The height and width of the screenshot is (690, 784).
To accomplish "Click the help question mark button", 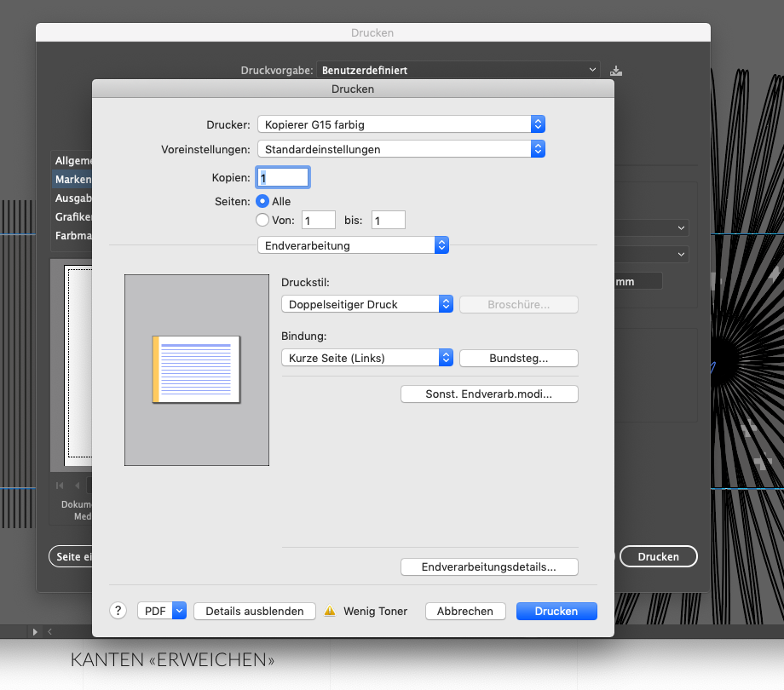I will (118, 611).
